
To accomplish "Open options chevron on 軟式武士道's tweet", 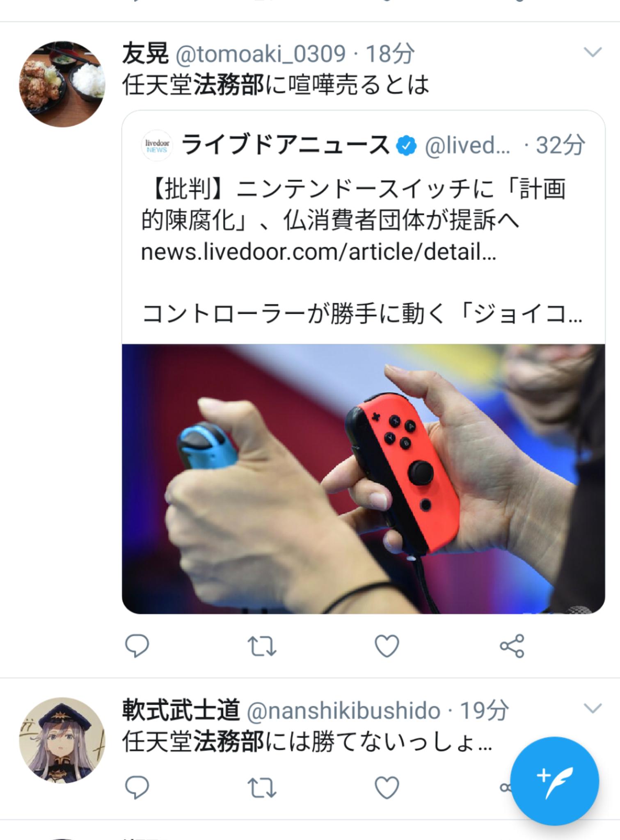I will point(592,708).
